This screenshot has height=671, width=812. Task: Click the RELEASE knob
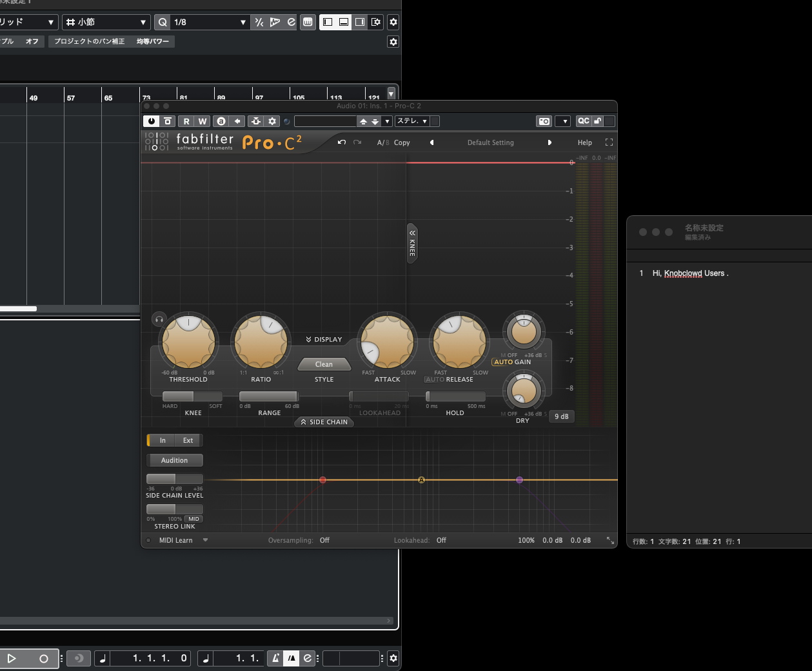pyautogui.click(x=459, y=343)
